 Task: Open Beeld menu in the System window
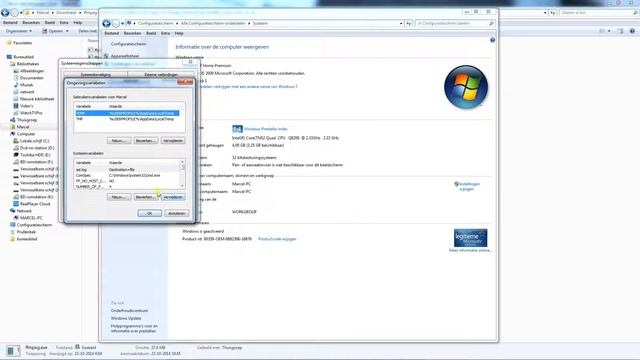(x=151, y=33)
